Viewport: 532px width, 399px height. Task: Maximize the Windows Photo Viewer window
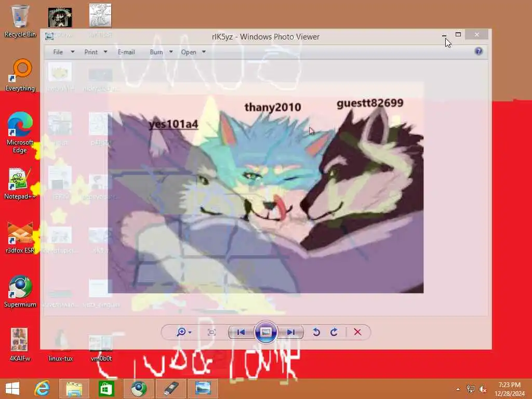(x=458, y=35)
